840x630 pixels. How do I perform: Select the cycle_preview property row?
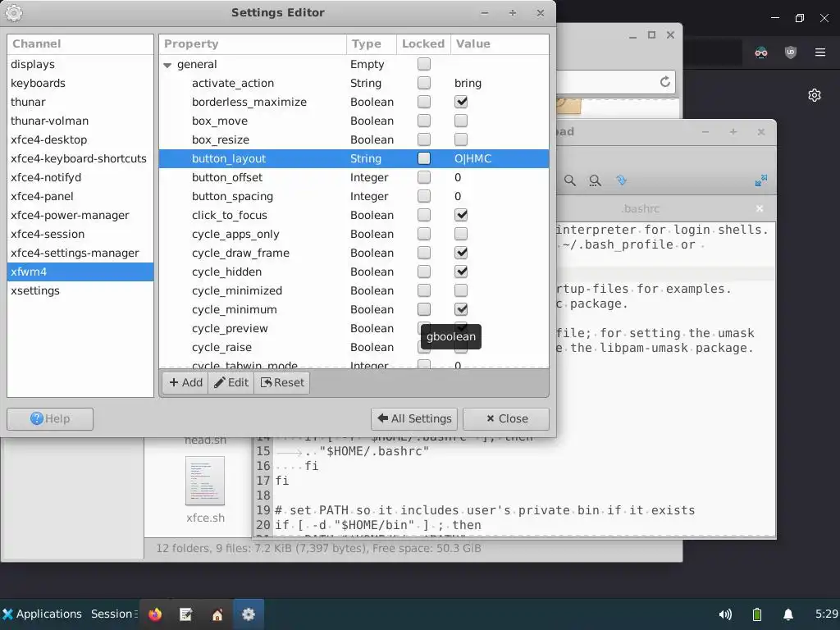[x=354, y=328]
